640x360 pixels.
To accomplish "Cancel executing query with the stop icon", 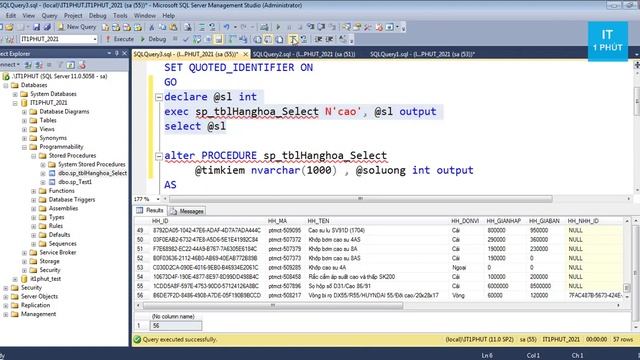I will (x=175, y=39).
